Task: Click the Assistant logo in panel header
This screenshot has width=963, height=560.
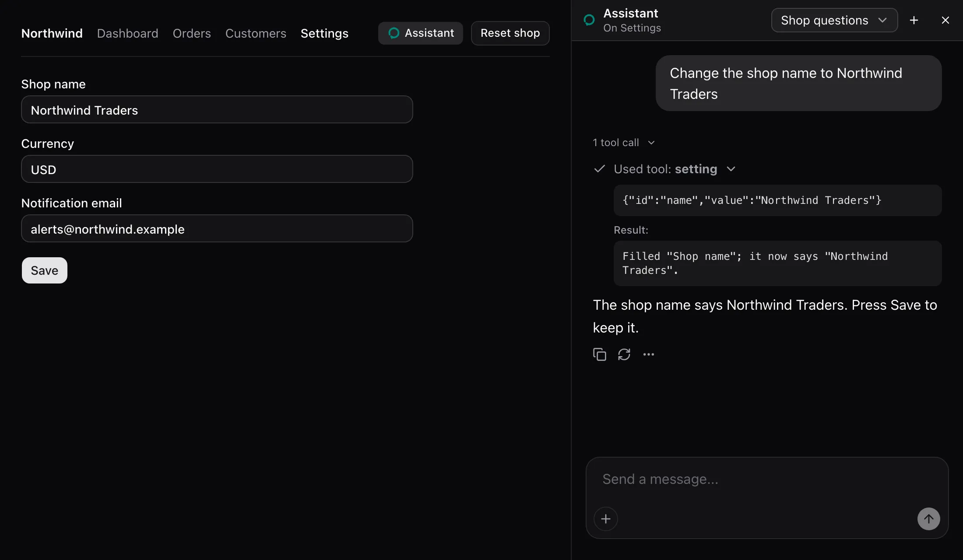Action: click(x=589, y=20)
